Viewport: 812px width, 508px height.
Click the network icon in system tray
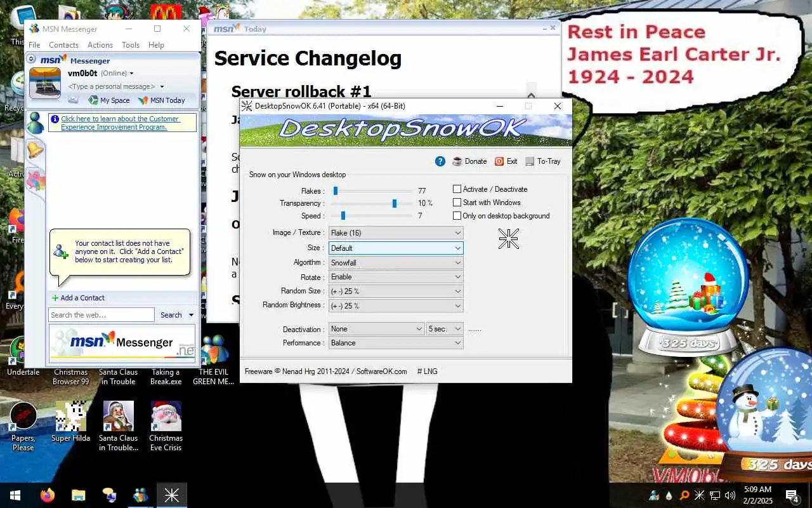(x=714, y=495)
